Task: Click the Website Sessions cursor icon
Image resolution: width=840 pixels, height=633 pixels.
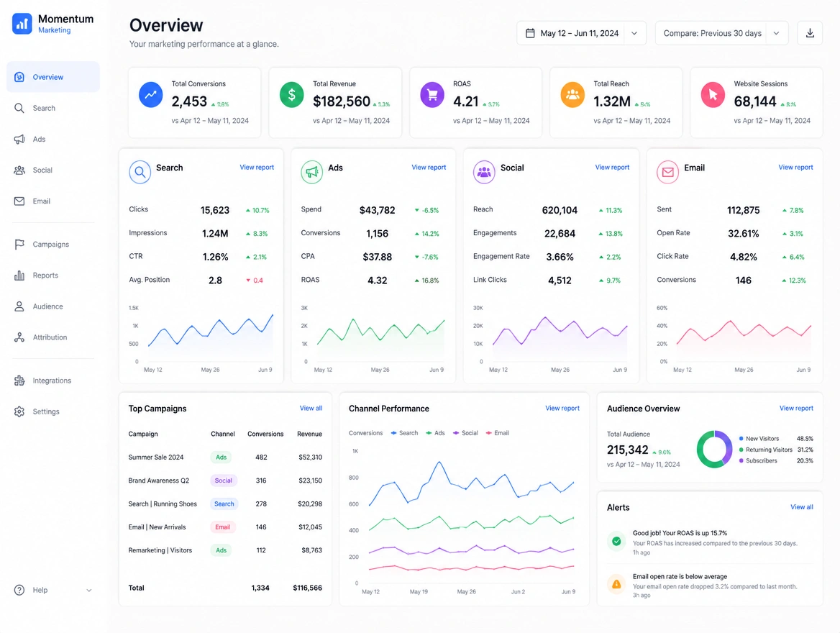Action: click(x=713, y=95)
